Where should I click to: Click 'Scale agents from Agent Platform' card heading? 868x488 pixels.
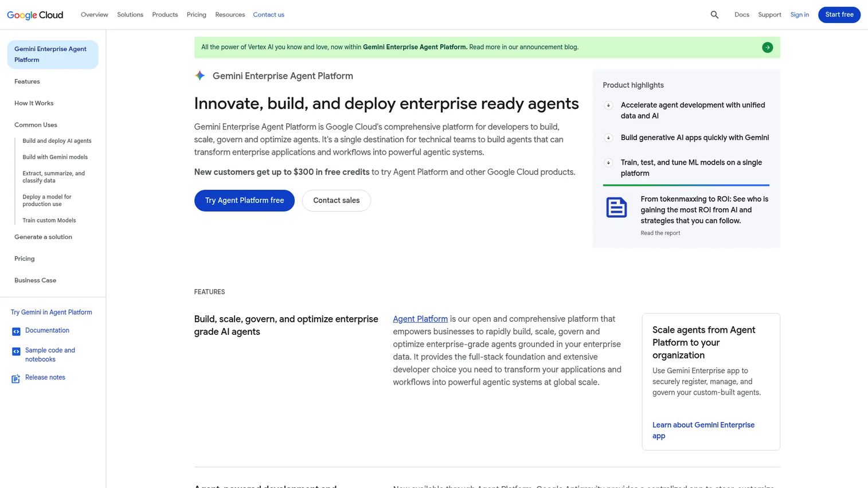tap(703, 342)
